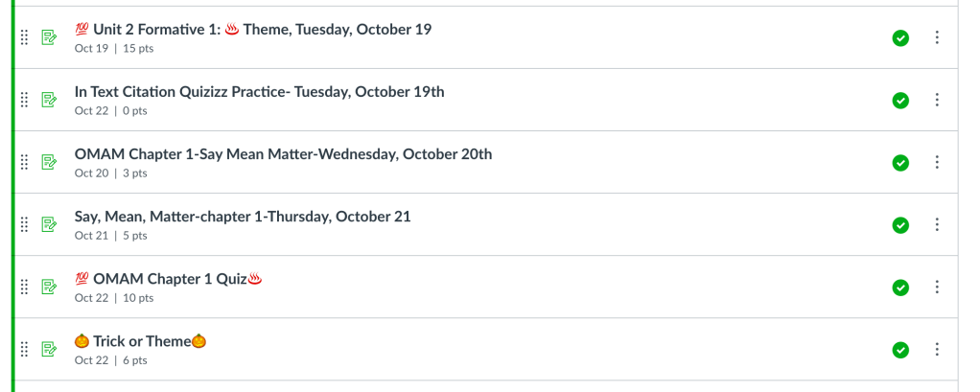Screen dimensions: 980x392
Task: Click assignment icon for Unit 2 Formative 1
Action: (x=49, y=37)
